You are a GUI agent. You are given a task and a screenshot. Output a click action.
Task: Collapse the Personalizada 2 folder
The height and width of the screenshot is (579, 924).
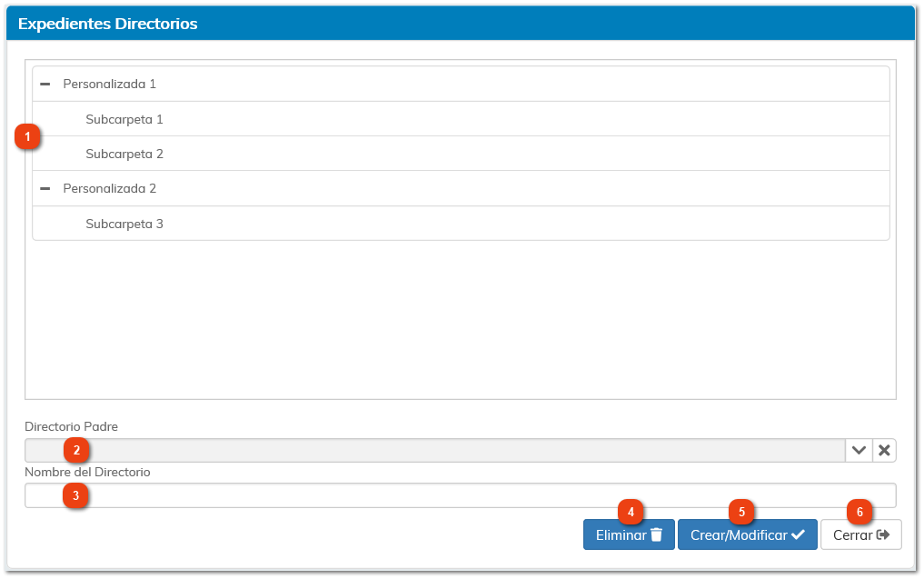click(x=45, y=188)
